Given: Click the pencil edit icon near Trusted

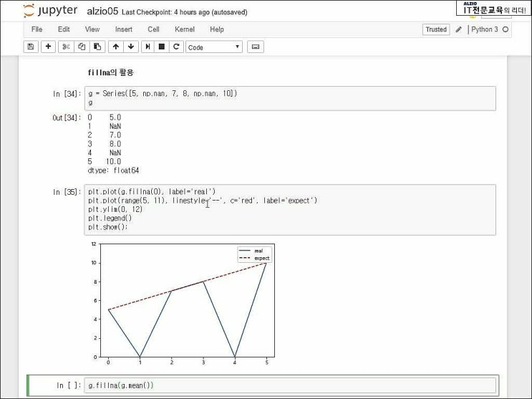Looking at the screenshot, I should coord(459,29).
